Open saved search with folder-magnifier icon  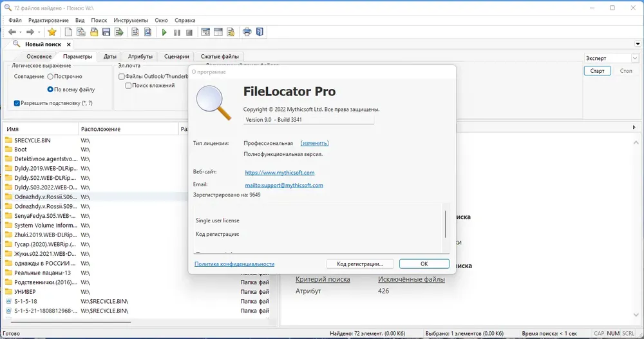(x=94, y=32)
